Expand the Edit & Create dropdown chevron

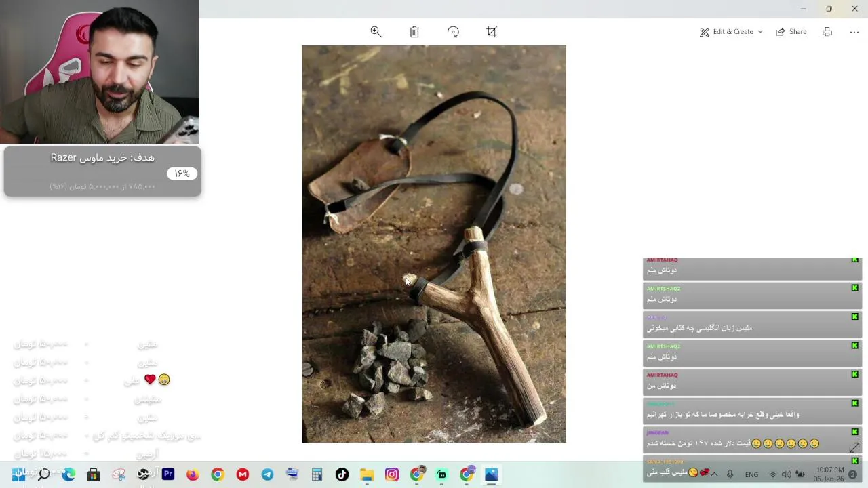point(760,32)
